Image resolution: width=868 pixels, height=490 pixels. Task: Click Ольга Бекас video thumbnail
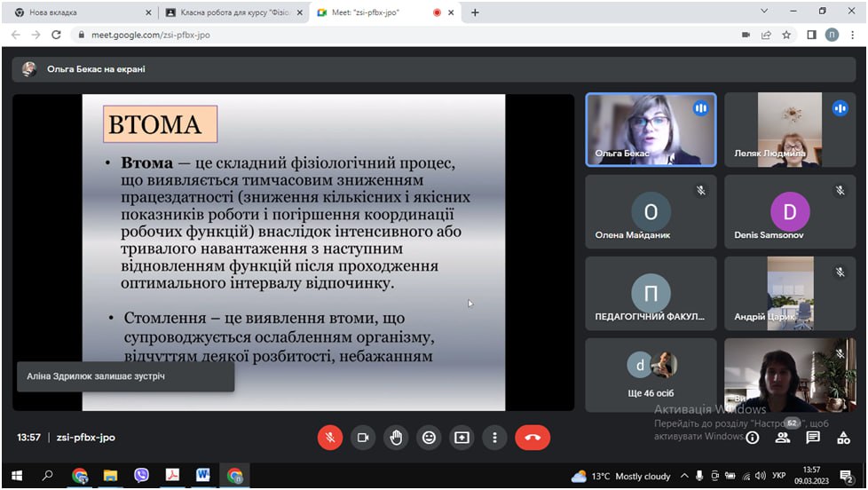[651, 130]
